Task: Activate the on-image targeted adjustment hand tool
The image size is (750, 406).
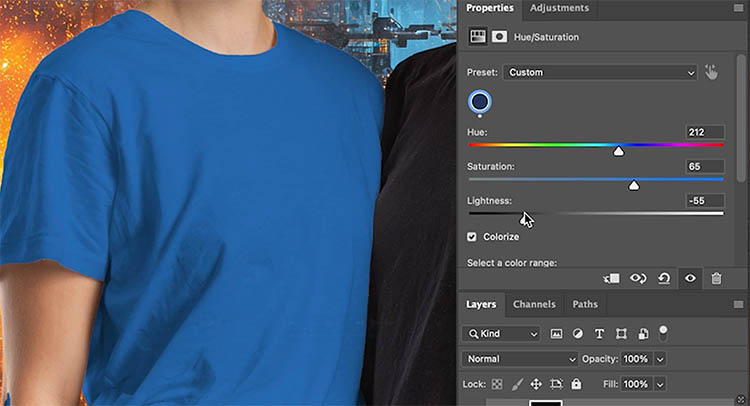Action: (712, 73)
